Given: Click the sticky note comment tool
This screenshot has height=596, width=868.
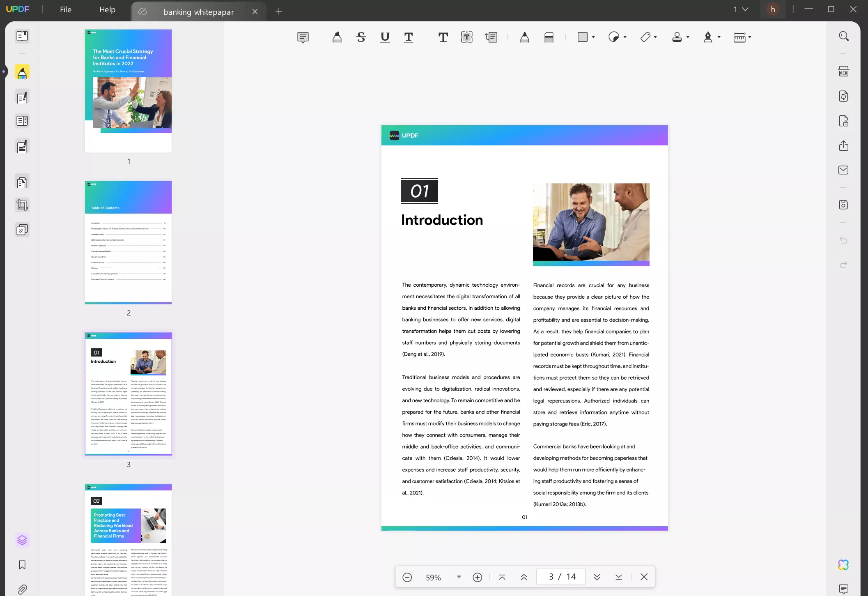Looking at the screenshot, I should pos(303,37).
